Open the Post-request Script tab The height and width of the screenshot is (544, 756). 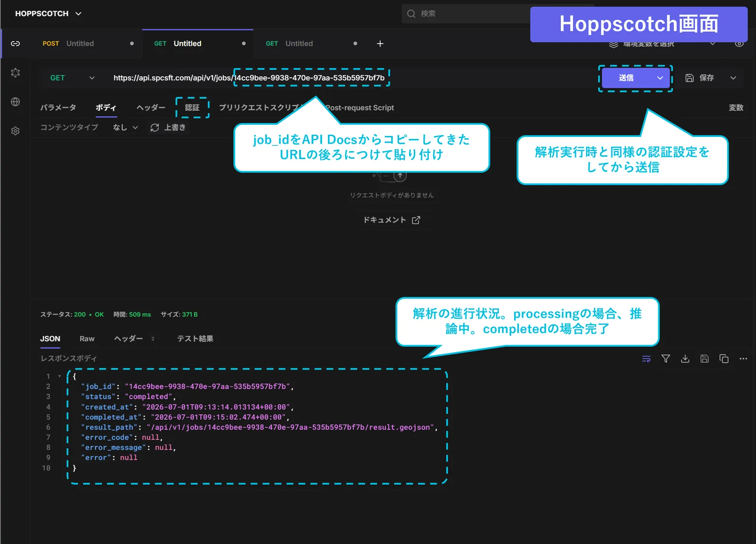(x=360, y=108)
